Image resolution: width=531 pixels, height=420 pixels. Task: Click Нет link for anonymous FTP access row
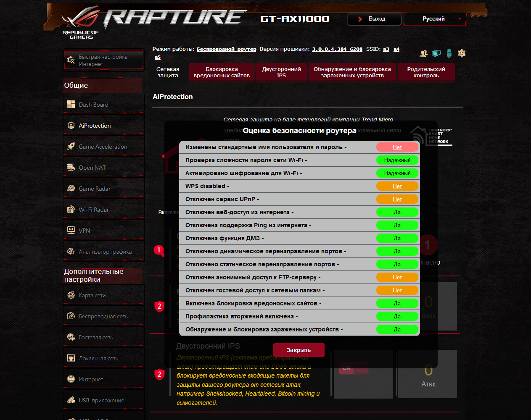397,277
